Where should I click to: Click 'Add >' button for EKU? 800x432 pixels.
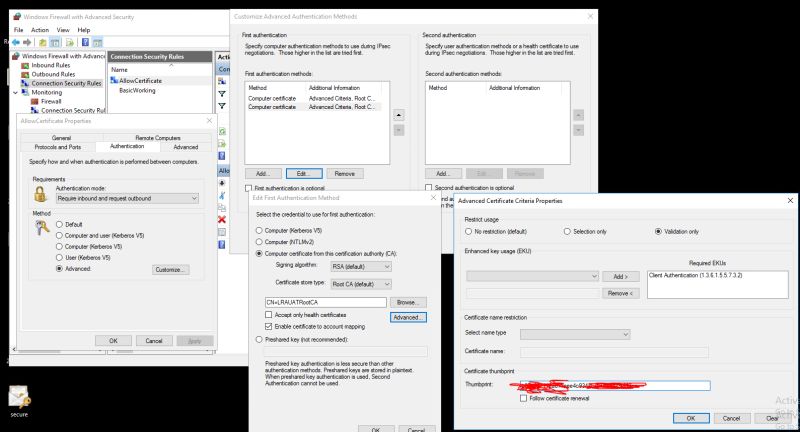tap(620, 276)
